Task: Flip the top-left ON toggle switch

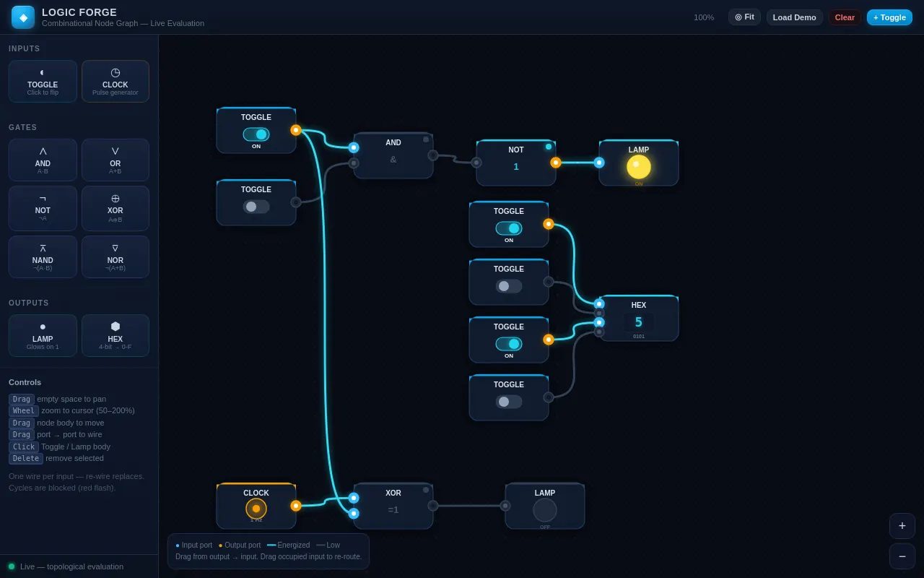Action: 256,134
